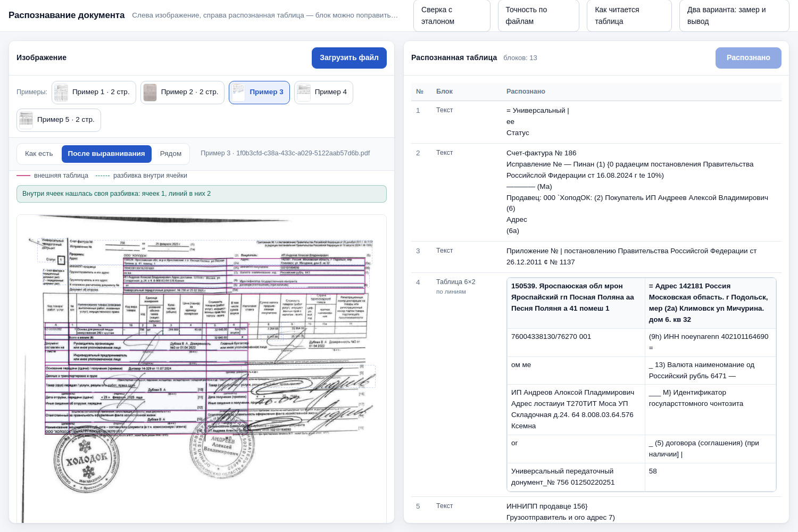Click table cell 76004338130/76270 001
The image size is (798, 532).
pos(576,343)
